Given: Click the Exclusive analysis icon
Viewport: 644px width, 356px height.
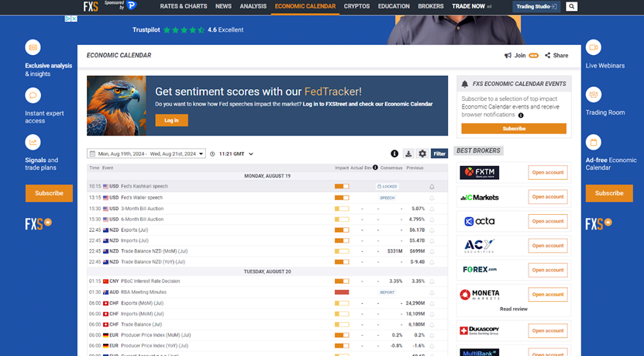Looking at the screenshot, I should pos(33,47).
